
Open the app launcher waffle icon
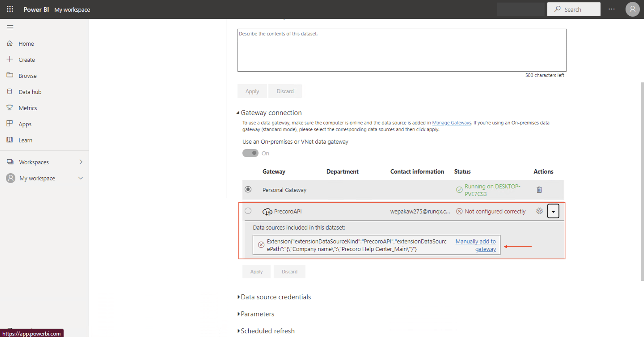click(10, 9)
